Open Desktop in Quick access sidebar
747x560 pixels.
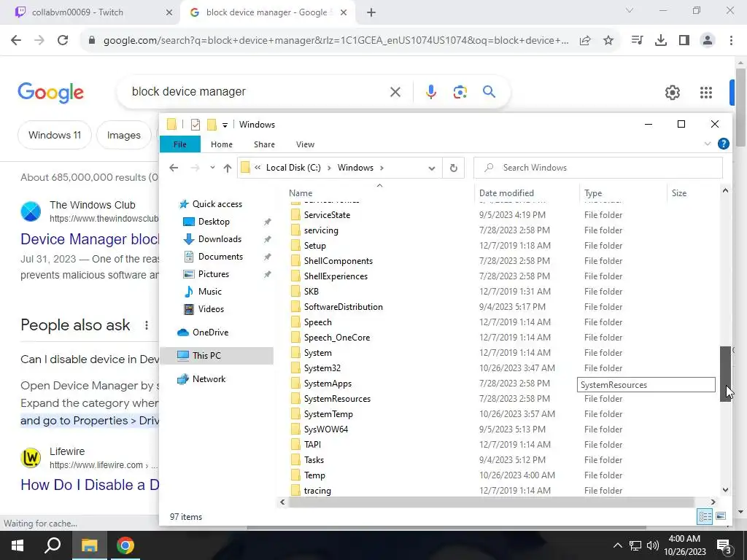[x=214, y=222]
